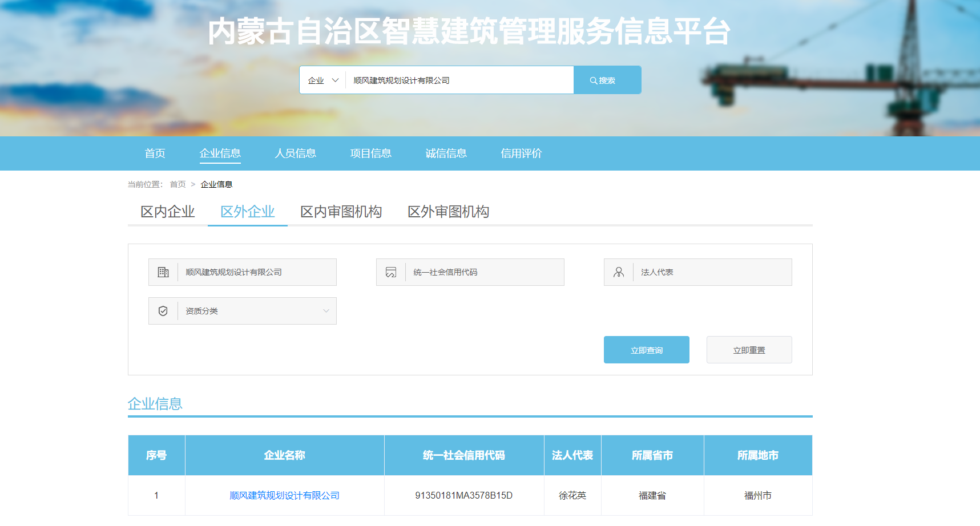Click the building icon beside company name field
Viewport: 980px width, 526px height.
click(x=163, y=272)
